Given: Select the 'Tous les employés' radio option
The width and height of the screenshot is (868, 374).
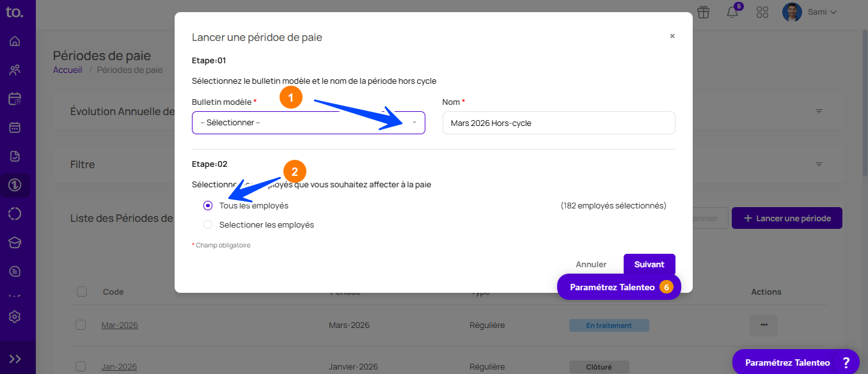Looking at the screenshot, I should 208,206.
